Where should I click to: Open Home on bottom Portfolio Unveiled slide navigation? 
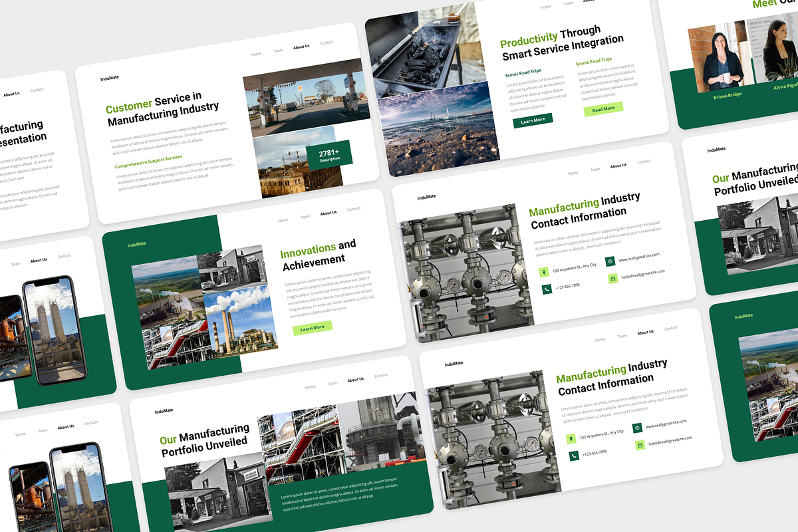tap(310, 386)
